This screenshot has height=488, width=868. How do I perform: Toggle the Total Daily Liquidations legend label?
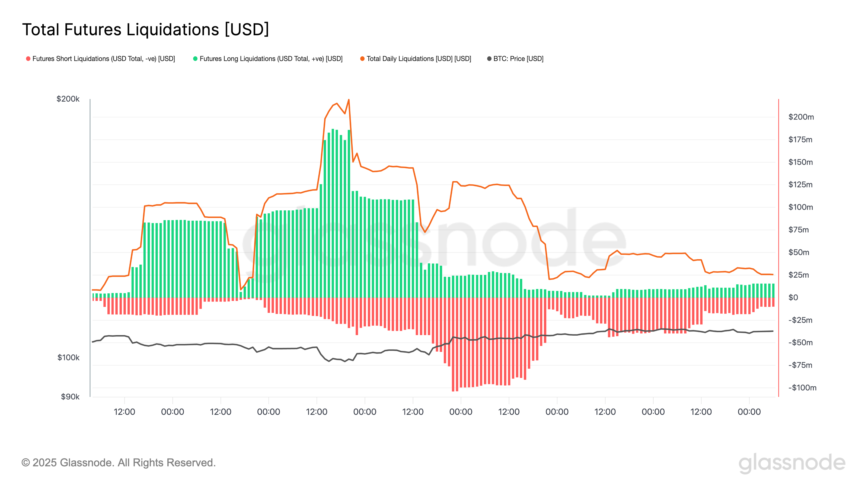coord(419,59)
